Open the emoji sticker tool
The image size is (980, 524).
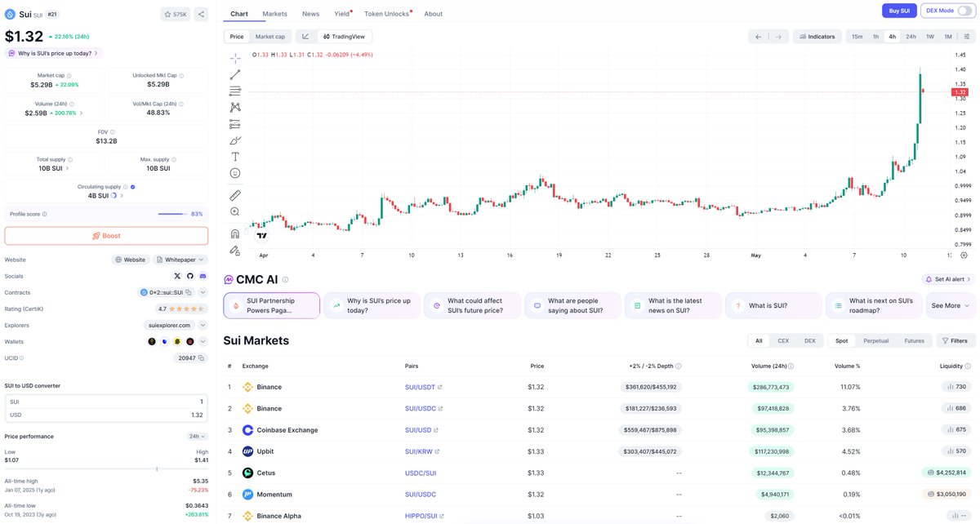235,173
